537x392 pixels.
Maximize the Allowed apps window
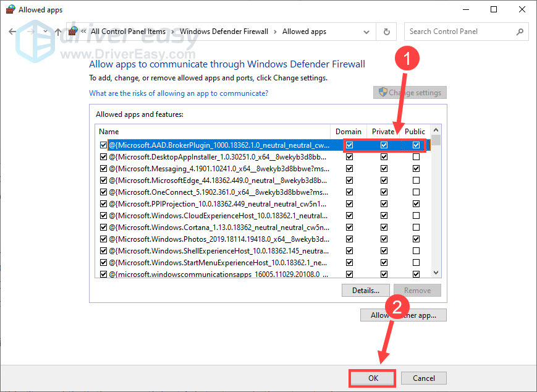(494, 9)
